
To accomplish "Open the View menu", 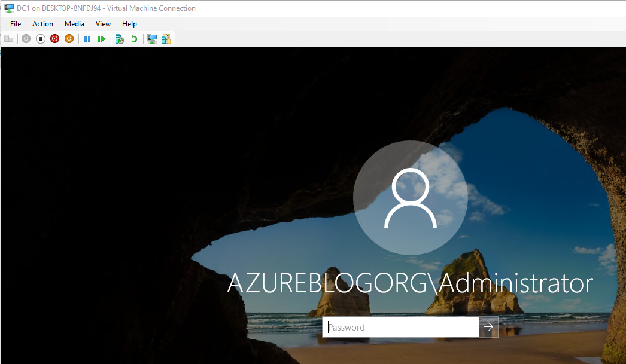I will point(103,24).
